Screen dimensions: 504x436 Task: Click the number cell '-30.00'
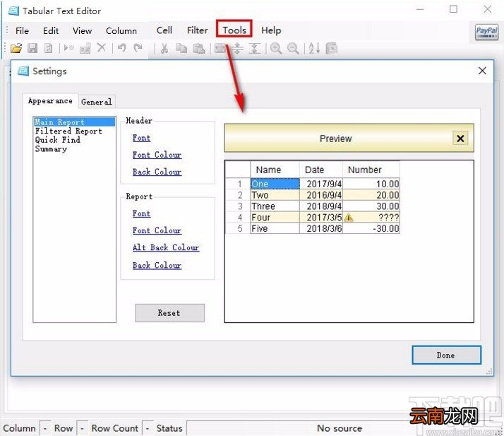[371, 228]
